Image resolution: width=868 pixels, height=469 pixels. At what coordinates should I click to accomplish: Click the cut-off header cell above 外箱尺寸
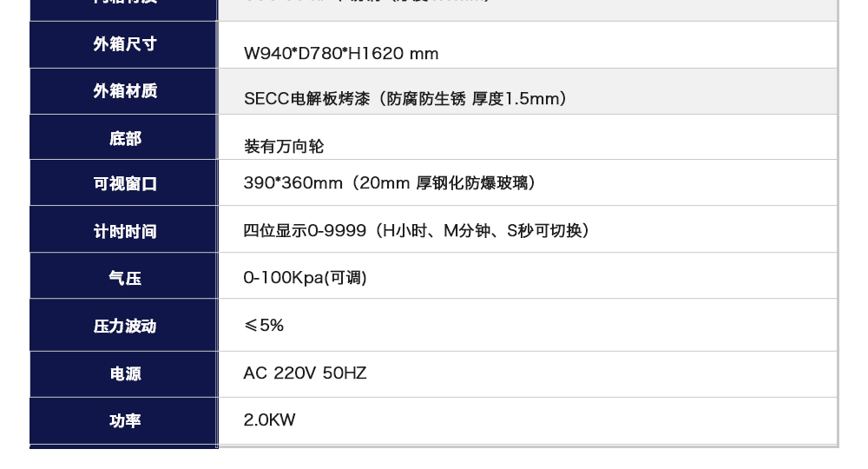pyautogui.click(x=124, y=4)
